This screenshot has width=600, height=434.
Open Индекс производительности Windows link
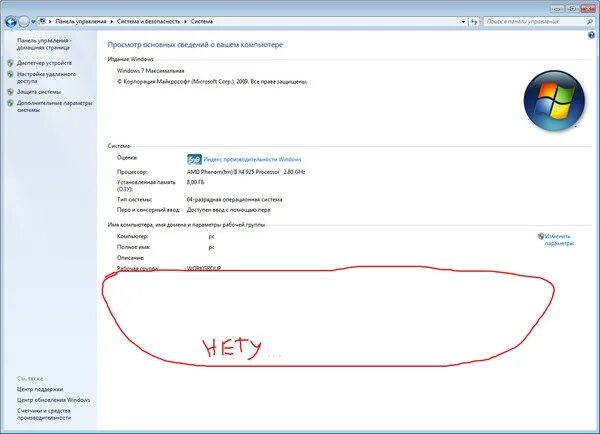pos(252,159)
